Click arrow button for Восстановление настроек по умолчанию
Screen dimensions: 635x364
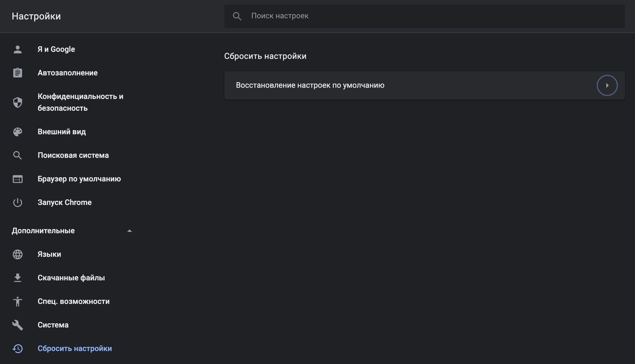pos(607,85)
